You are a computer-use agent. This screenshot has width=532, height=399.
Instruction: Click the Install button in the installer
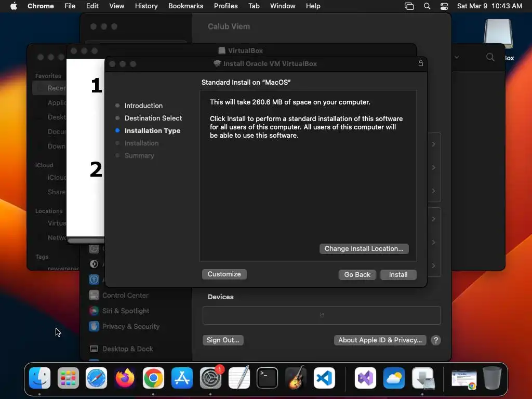398,274
